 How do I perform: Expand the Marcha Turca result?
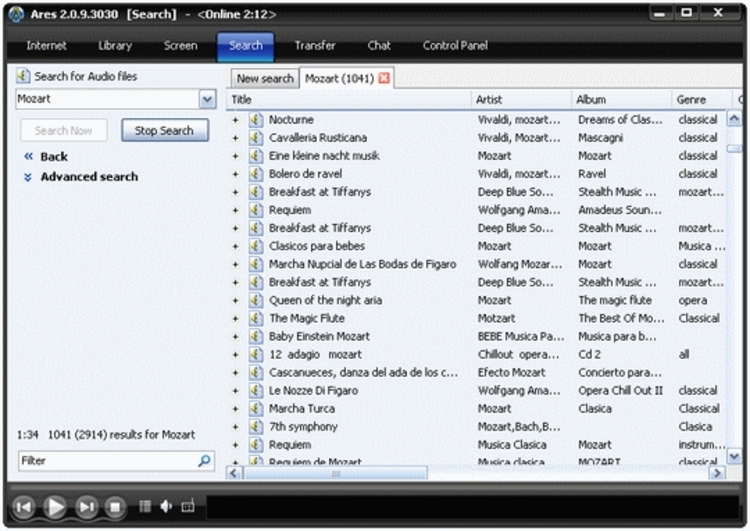(x=235, y=409)
